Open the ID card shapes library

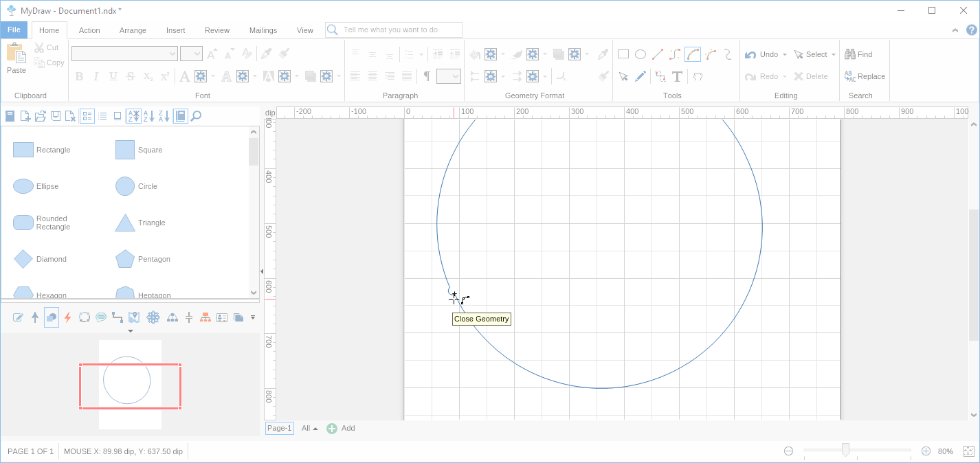(222, 317)
